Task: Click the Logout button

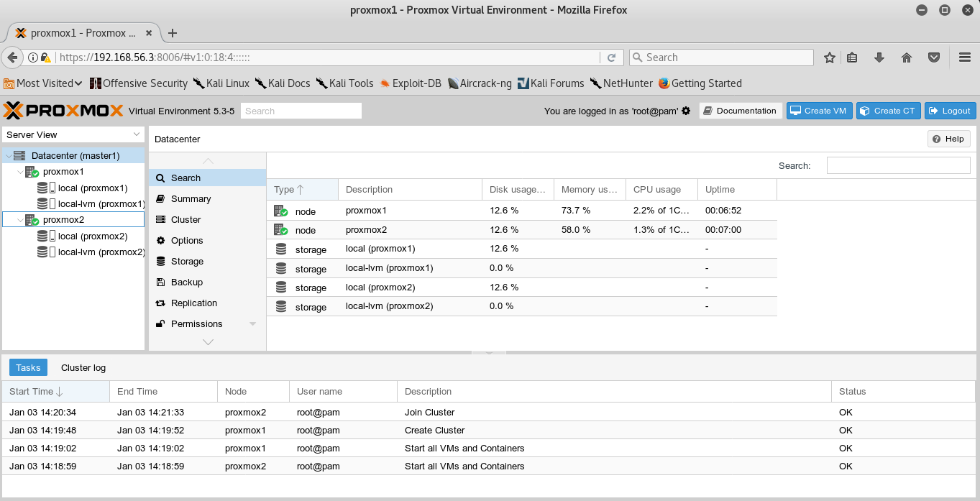Action: click(x=951, y=111)
